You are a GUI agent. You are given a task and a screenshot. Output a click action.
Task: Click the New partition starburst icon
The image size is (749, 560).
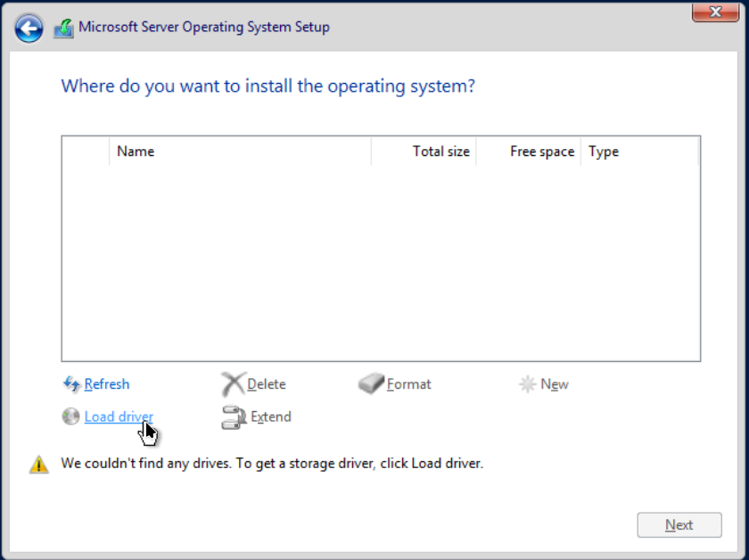[527, 384]
